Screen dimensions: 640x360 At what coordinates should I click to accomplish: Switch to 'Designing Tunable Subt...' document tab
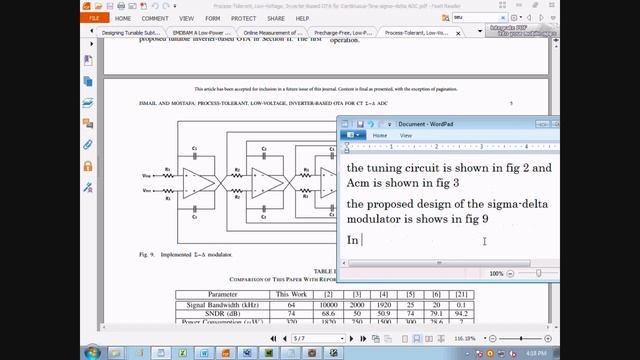131,33
